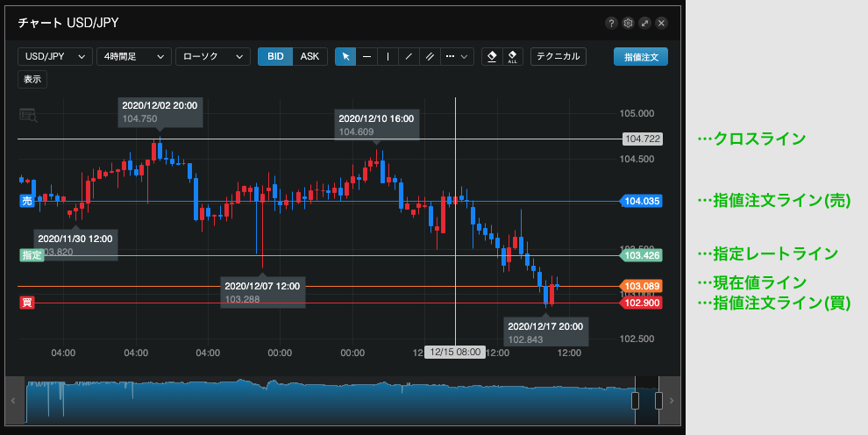Click the right handle of the range slider
Image resolution: width=868 pixels, height=435 pixels.
pyautogui.click(x=658, y=400)
